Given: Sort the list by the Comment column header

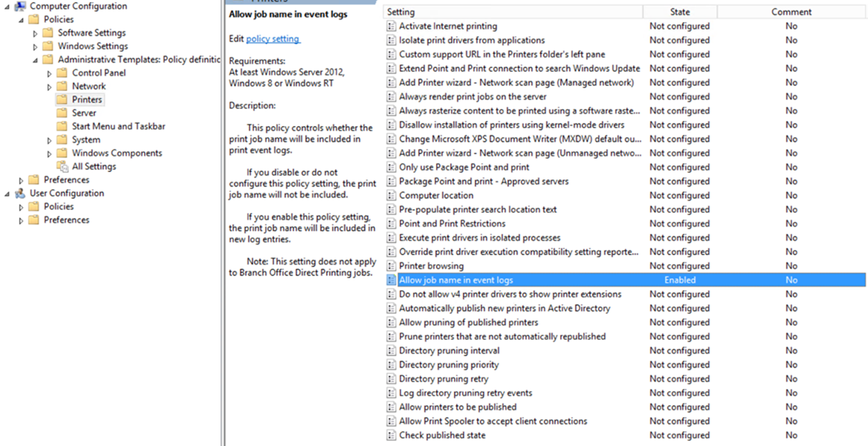Looking at the screenshot, I should pyautogui.click(x=791, y=12).
